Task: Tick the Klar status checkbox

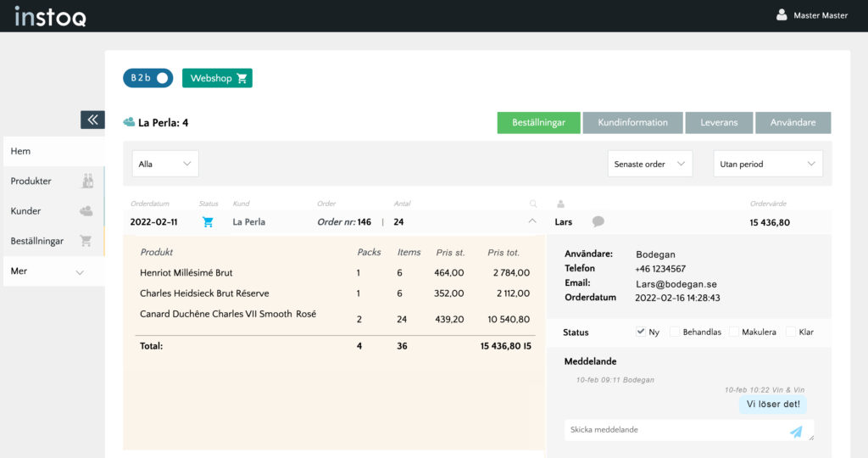Action: 790,332
